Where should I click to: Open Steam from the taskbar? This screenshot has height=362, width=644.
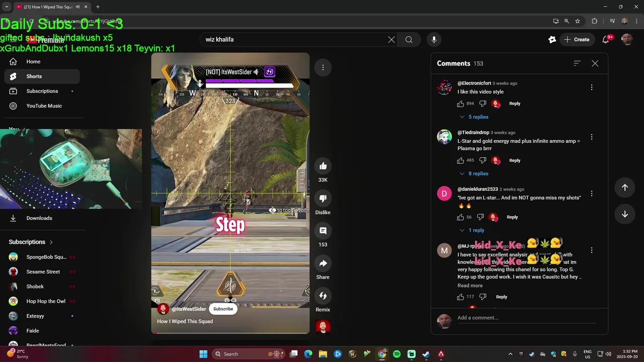426,354
